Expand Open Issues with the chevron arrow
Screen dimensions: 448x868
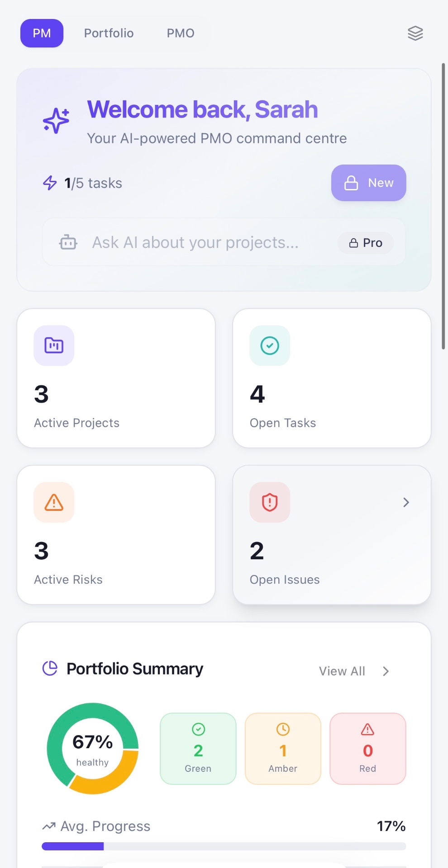pos(406,502)
